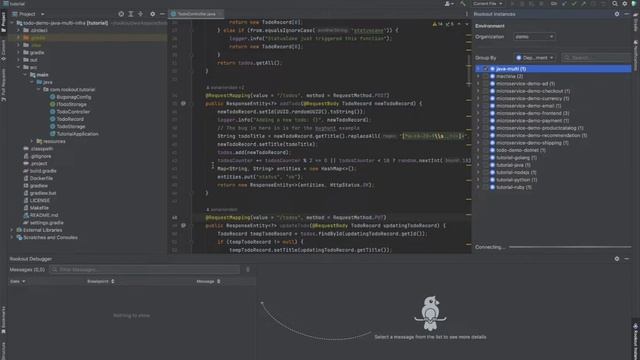Tick checkbox for tutorial-ruby
This screenshot has height=360, width=640.
pos(485,187)
